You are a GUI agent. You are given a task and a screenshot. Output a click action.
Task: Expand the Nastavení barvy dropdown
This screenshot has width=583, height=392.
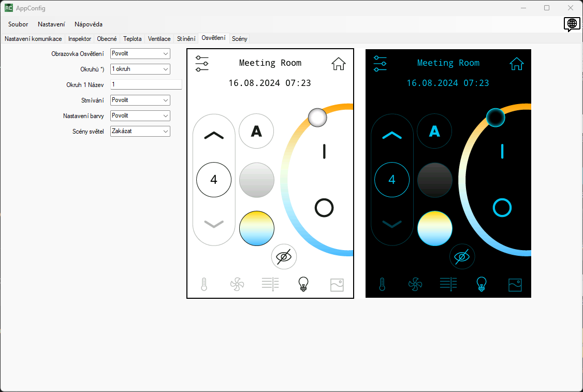[x=140, y=115]
